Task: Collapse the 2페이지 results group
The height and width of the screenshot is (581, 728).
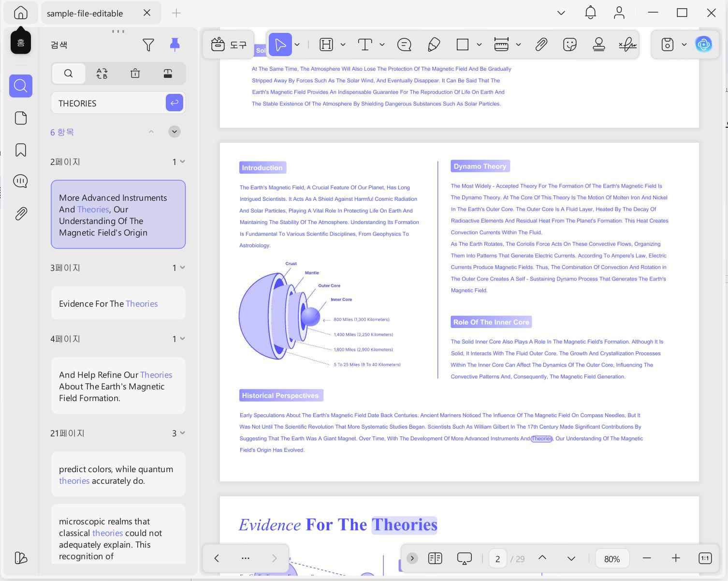Action: coord(182,162)
